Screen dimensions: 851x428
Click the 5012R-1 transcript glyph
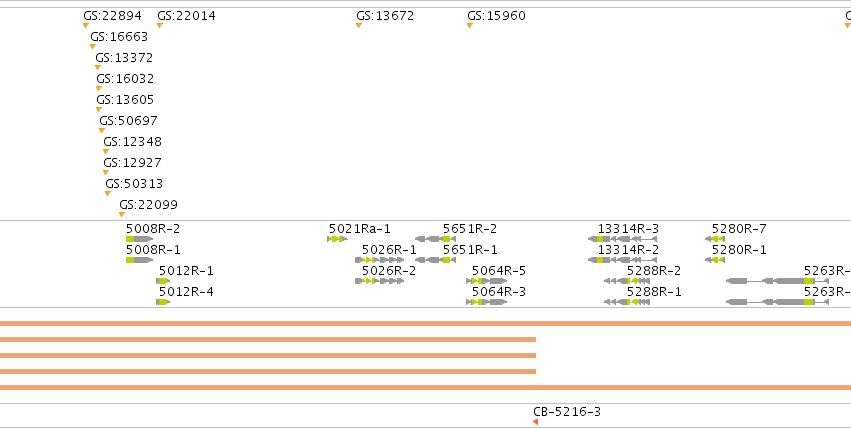[x=163, y=281]
